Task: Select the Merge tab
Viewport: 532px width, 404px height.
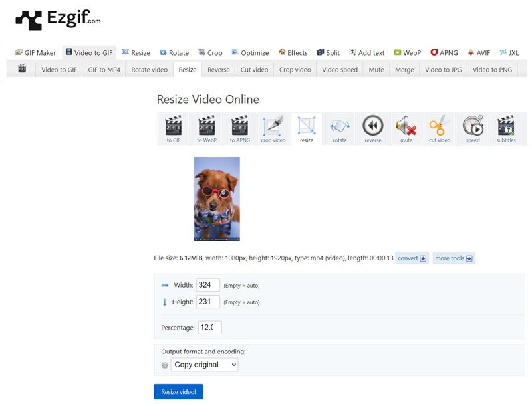Action: click(x=404, y=70)
